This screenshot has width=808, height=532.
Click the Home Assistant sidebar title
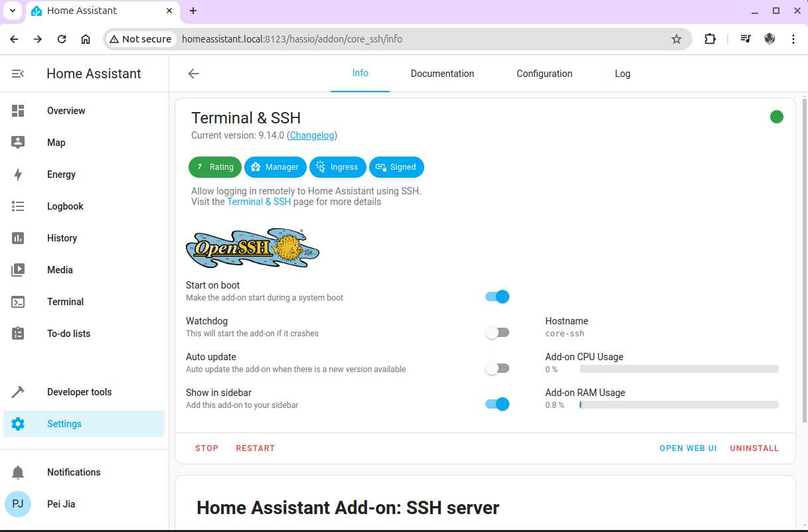coord(94,74)
